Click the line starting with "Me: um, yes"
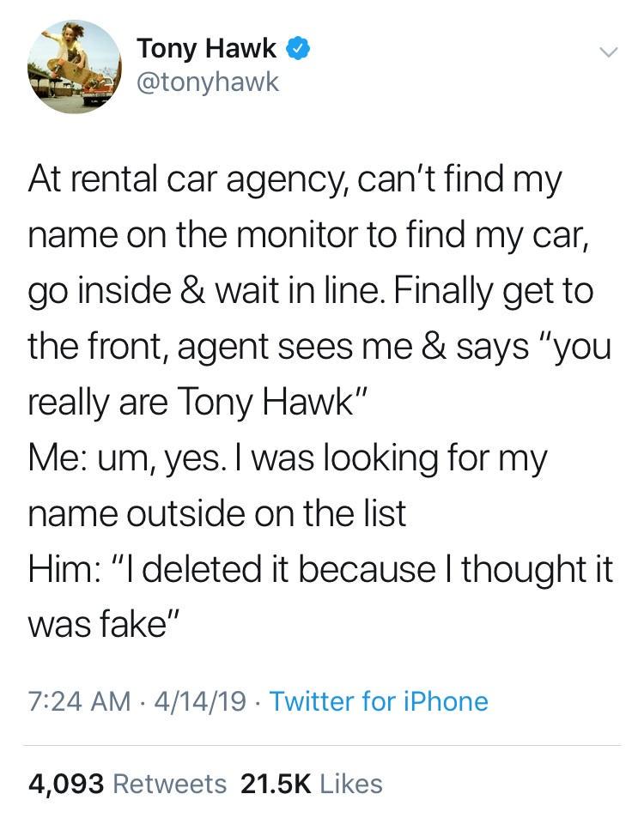Viewport: 644px width, 818px height. pos(287,457)
